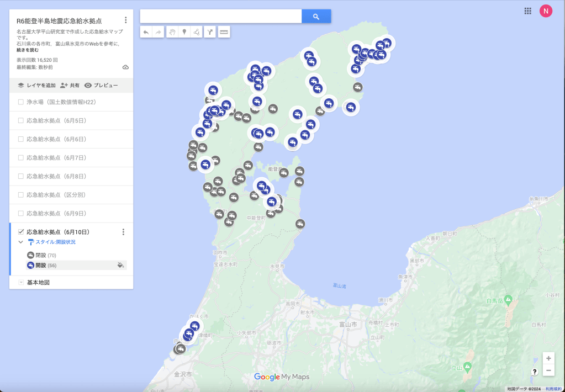Viewport: 565px width, 392px height.
Task: Click the blue search magnifier button
Action: pyautogui.click(x=316, y=17)
